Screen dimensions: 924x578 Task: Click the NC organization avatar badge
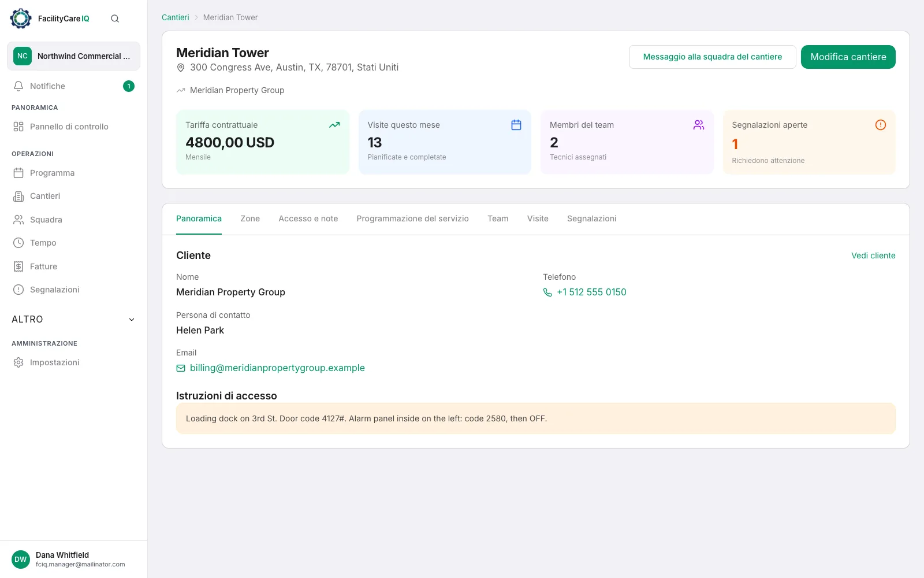[23, 56]
